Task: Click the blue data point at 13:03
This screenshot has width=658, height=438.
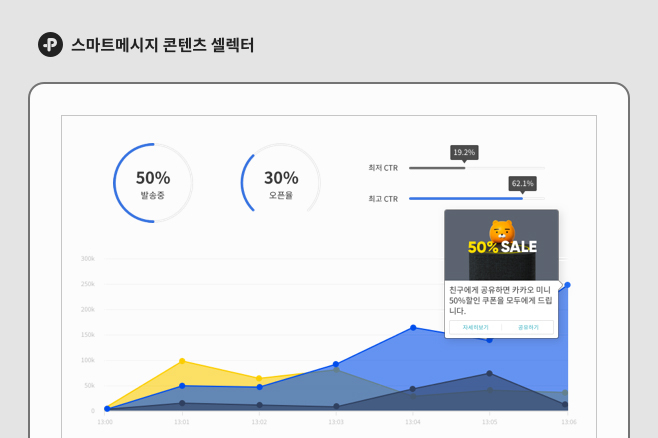Action: pyautogui.click(x=336, y=364)
